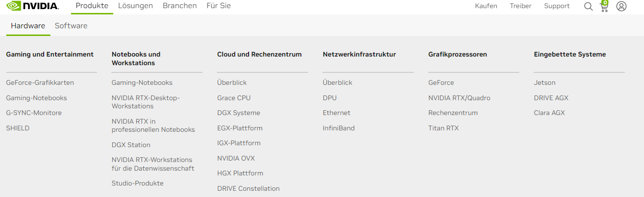644x197 pixels.
Task: Open the Lösungen menu
Action: (135, 6)
